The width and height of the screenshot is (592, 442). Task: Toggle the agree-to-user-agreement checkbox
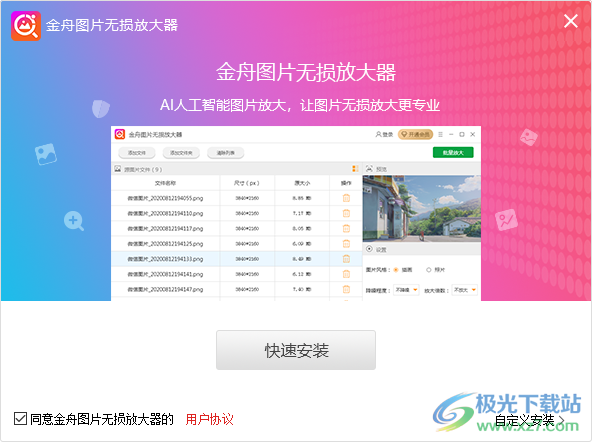[20, 419]
